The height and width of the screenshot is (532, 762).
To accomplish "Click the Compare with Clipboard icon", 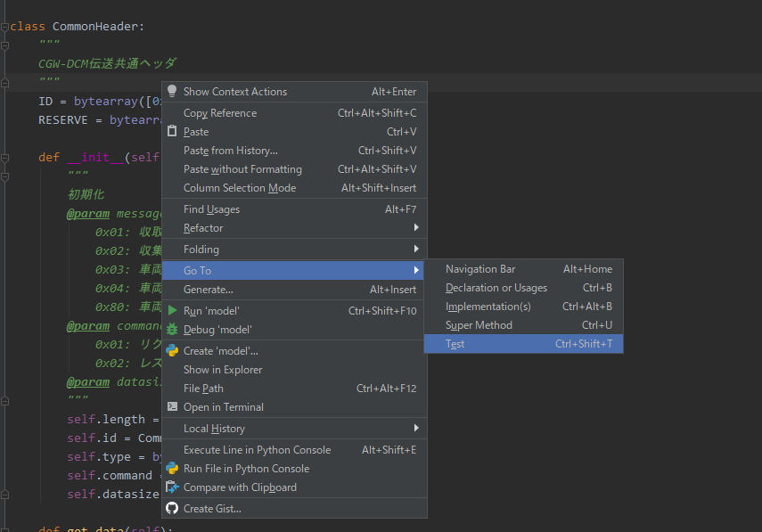I will tap(171, 487).
